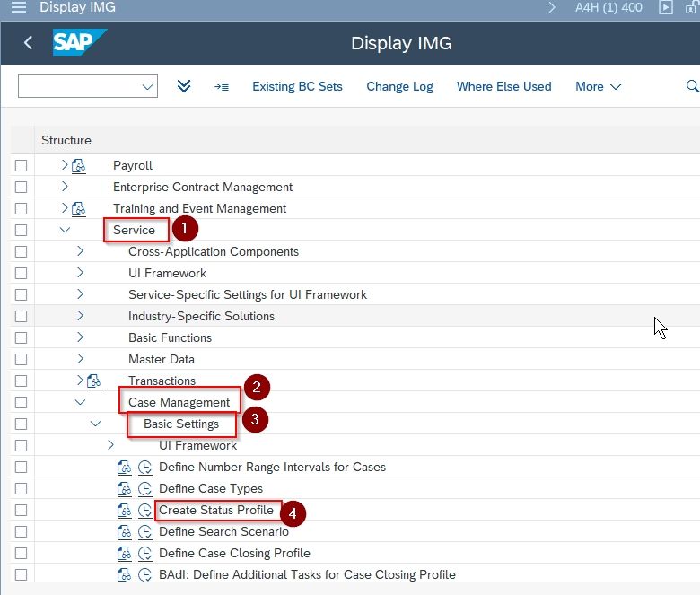700x595 pixels.
Task: Check the Industry-Specific Solutions checkbox
Action: [x=21, y=317]
